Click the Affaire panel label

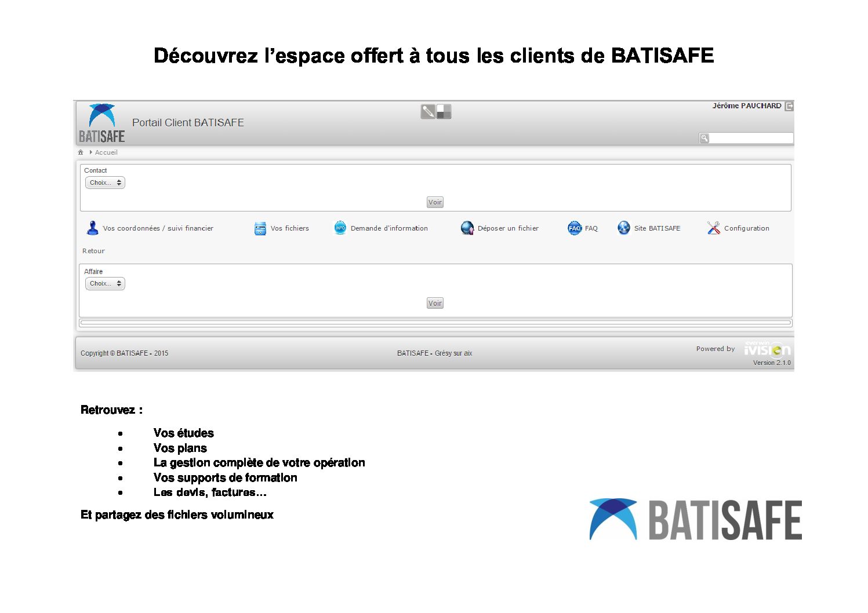tap(93, 271)
